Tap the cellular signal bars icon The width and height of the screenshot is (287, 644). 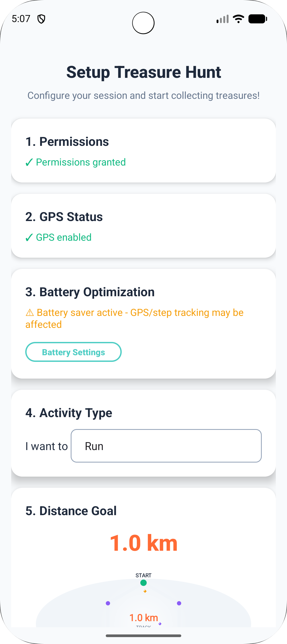223,19
